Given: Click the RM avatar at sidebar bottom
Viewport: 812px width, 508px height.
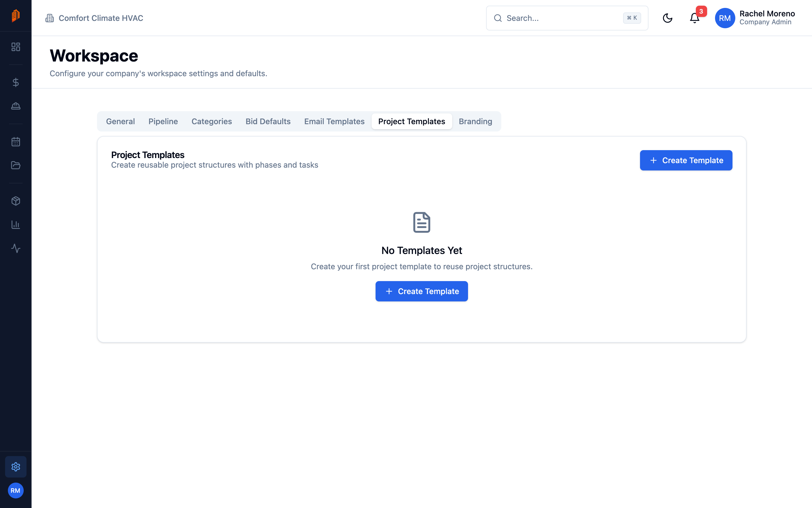Looking at the screenshot, I should [x=16, y=491].
